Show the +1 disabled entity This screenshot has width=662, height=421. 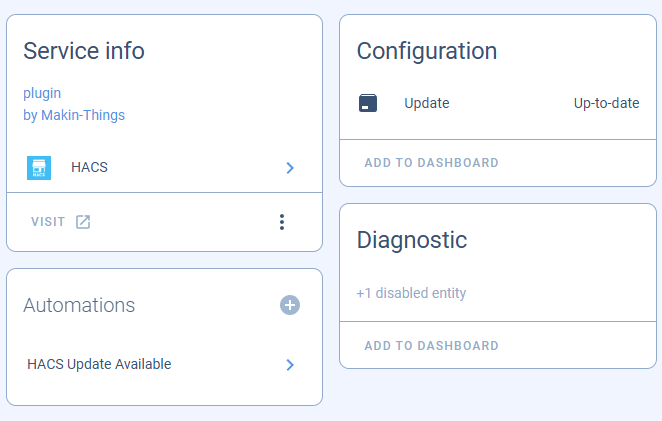[411, 293]
